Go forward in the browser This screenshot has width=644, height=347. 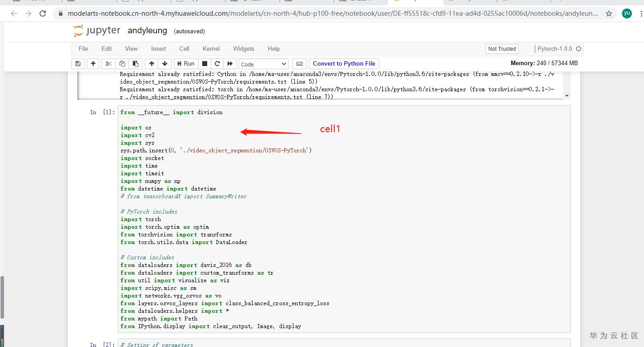pos(28,13)
